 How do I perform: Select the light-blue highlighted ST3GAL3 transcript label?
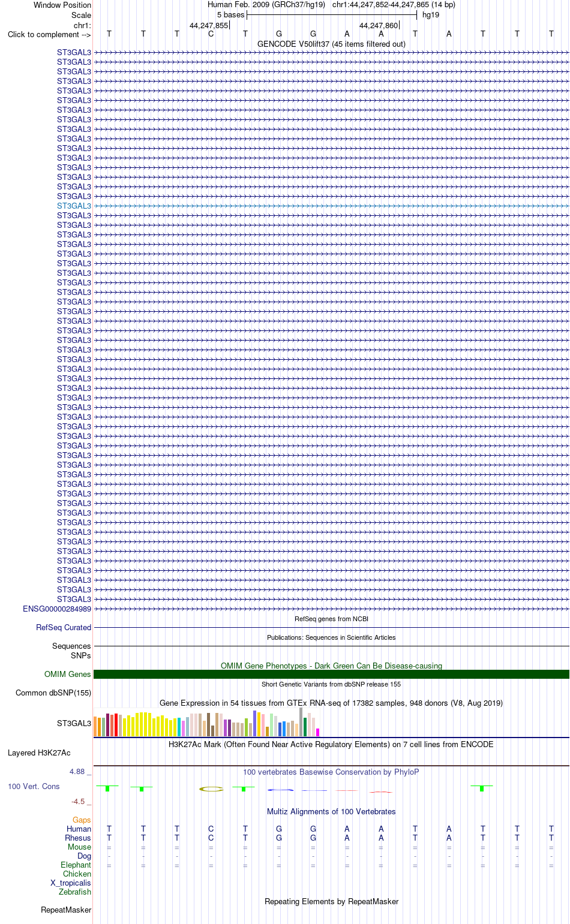click(74, 206)
